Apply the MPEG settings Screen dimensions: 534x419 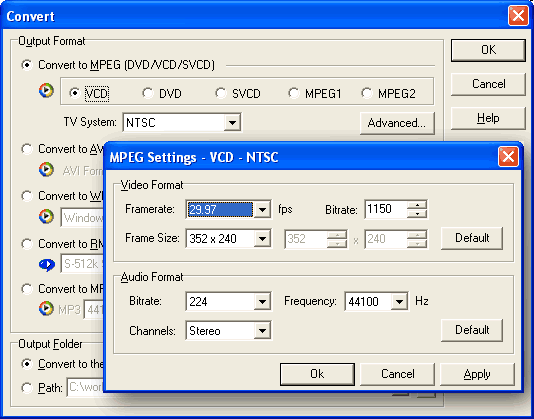click(477, 374)
